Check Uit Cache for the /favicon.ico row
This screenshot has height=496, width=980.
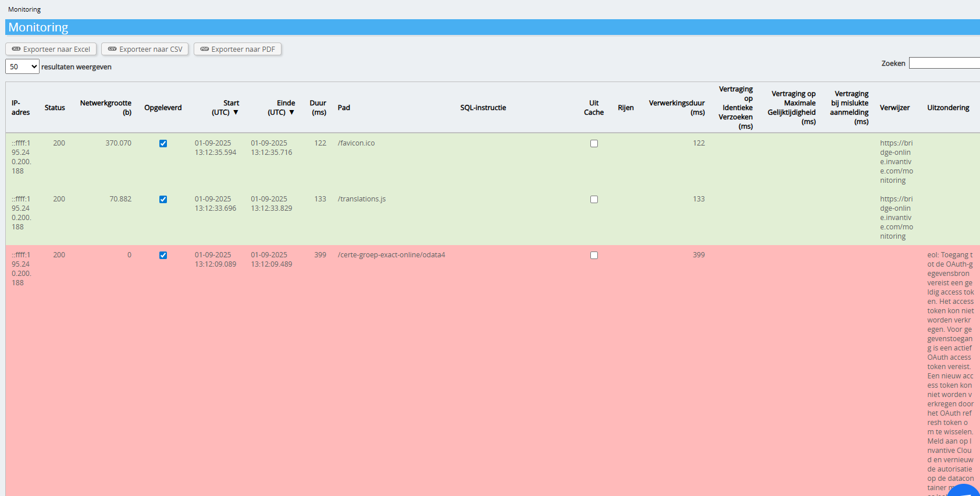(594, 144)
